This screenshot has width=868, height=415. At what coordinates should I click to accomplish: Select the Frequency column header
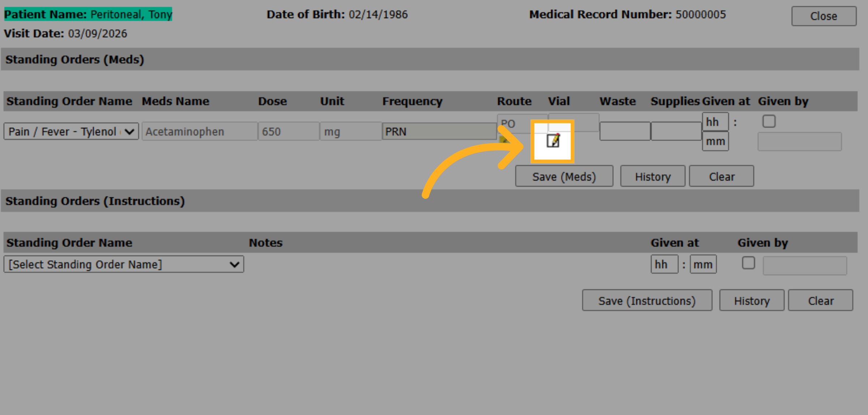(412, 101)
